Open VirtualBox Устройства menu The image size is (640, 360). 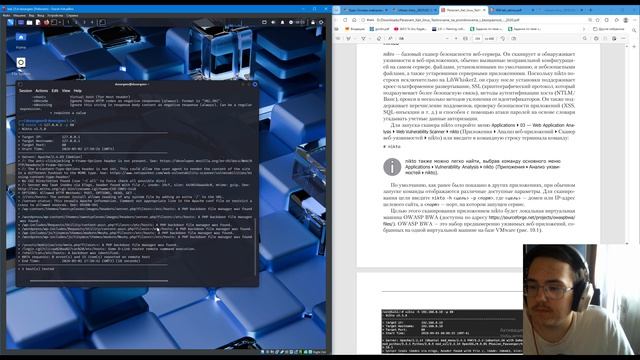[55, 16]
